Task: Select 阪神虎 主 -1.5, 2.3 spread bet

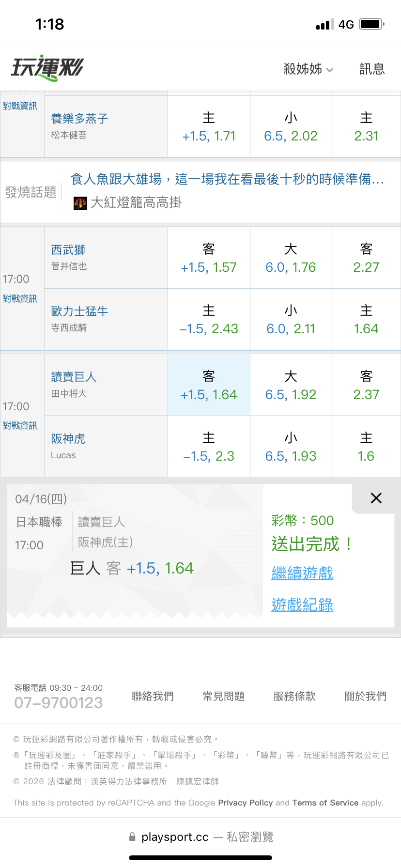Action: (209, 447)
